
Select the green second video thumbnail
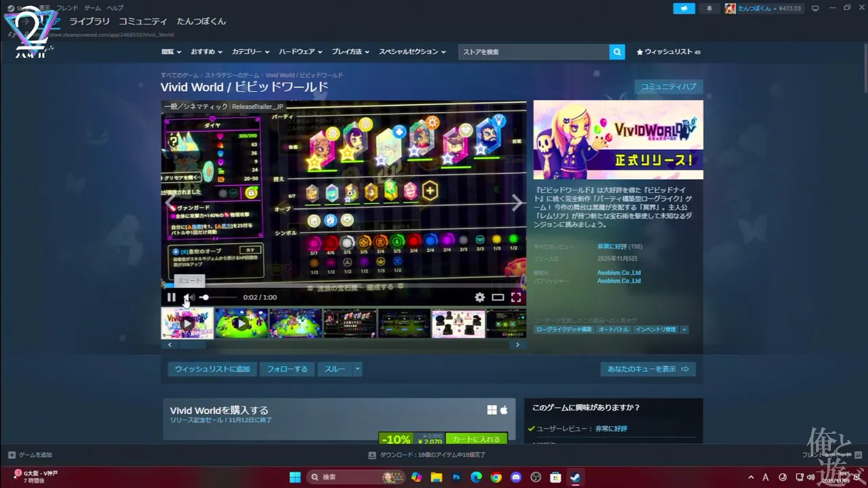[x=241, y=323]
